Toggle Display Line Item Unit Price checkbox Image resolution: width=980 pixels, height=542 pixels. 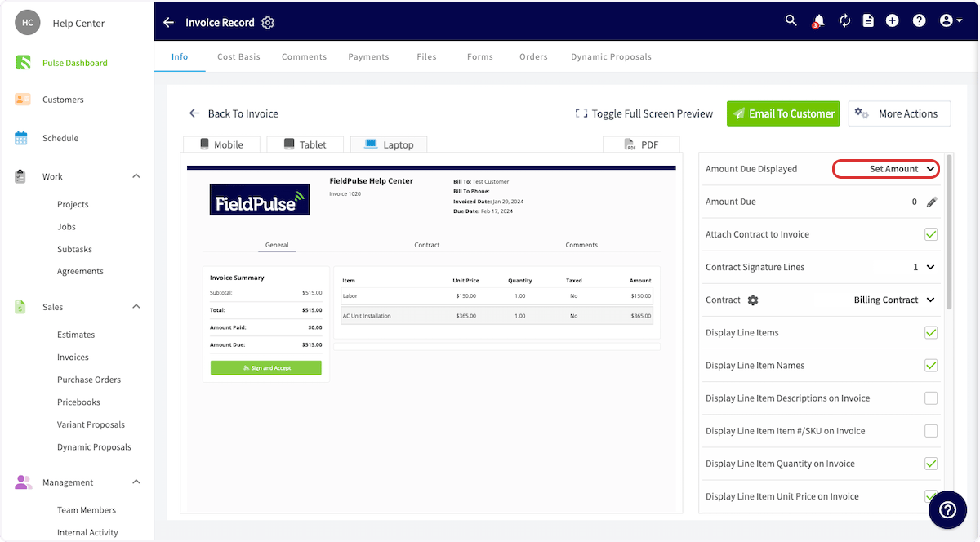click(931, 495)
